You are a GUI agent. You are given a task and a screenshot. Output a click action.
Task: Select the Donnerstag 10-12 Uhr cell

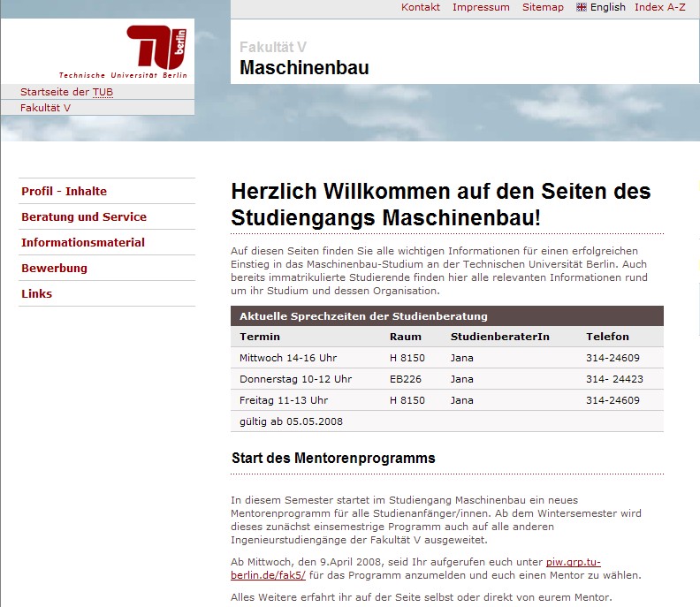(295, 379)
